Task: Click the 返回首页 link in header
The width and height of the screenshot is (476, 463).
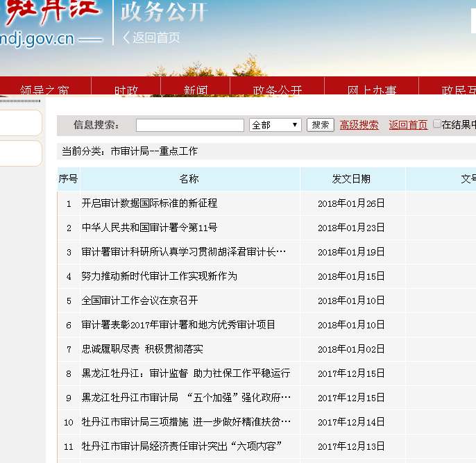Action: click(152, 37)
